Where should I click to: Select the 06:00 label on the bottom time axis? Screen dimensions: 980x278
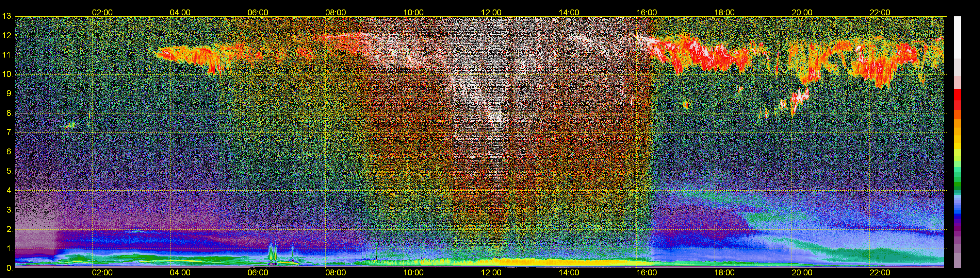(258, 273)
